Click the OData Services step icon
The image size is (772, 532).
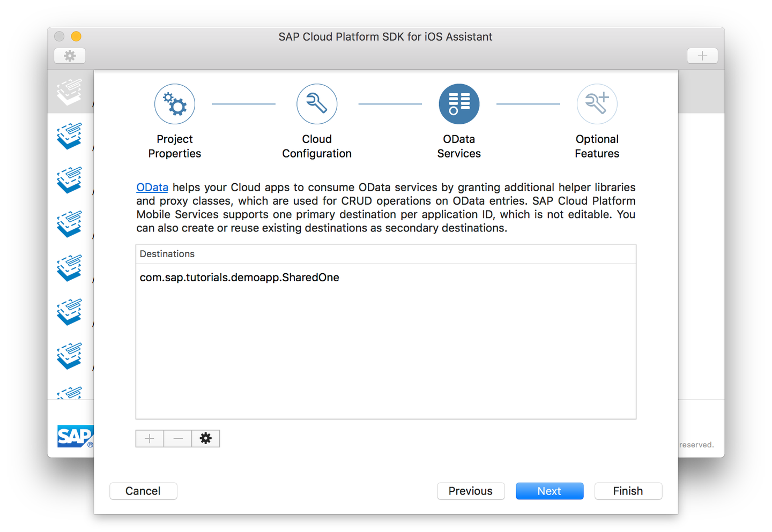(x=459, y=104)
